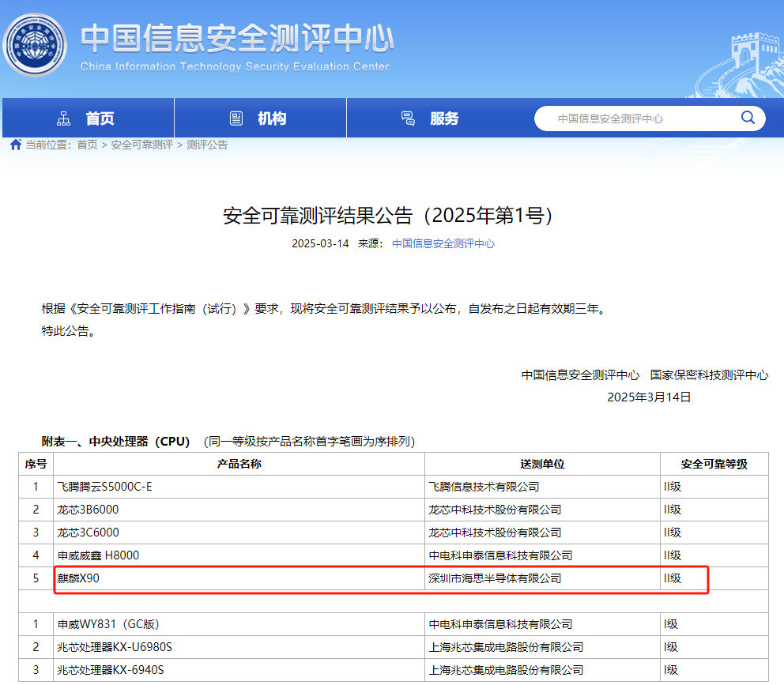Open the 机构 navigation tab
Screen dimensions: 784x685
pos(260,118)
